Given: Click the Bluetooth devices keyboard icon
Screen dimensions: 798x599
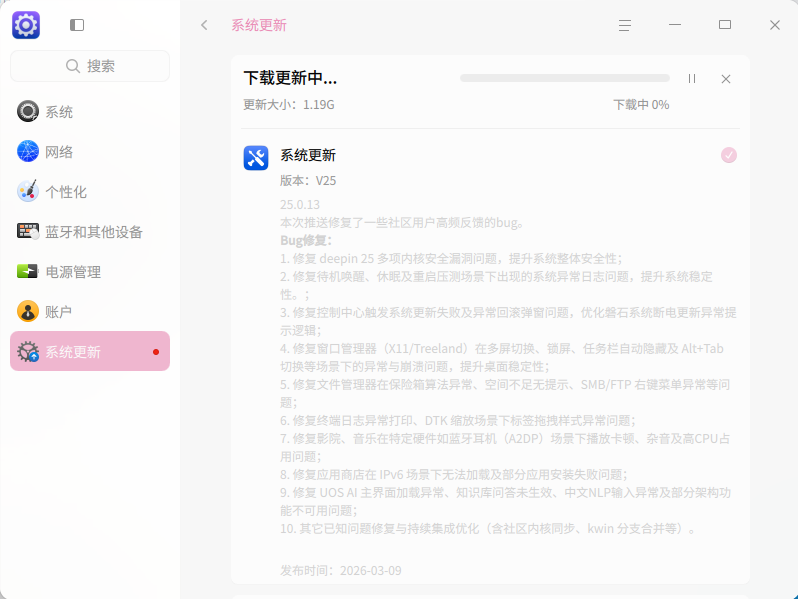Looking at the screenshot, I should point(27,232).
